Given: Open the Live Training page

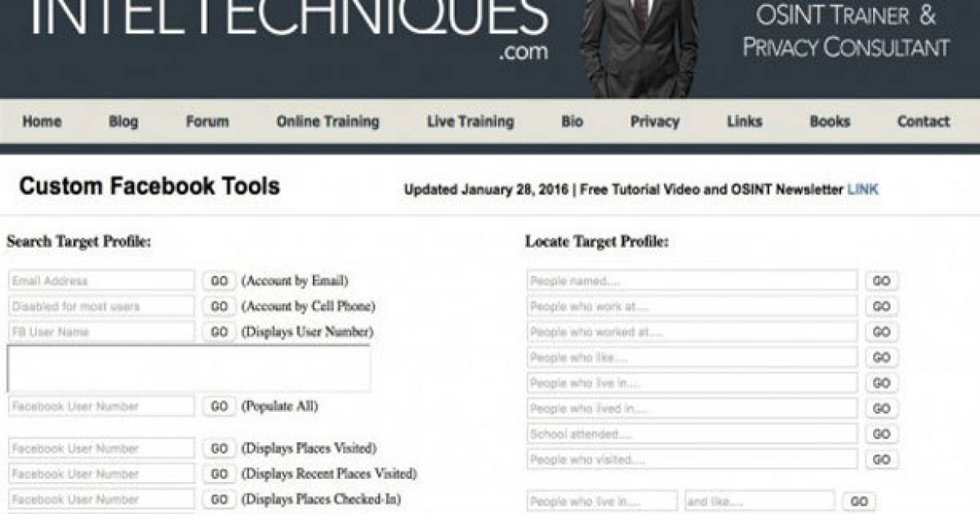Looking at the screenshot, I should point(470,122).
